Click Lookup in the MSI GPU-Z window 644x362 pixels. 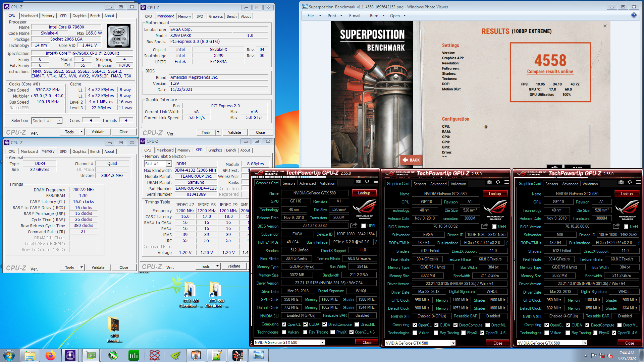pyautogui.click(x=627, y=194)
